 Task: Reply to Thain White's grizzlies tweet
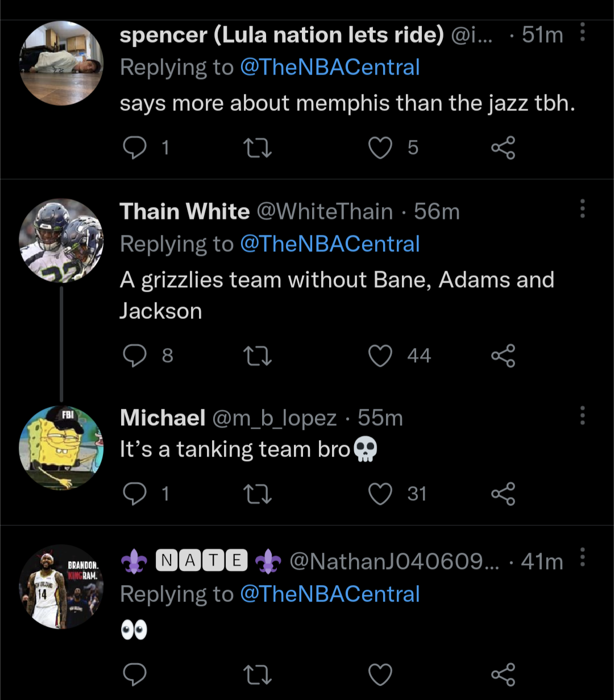pos(135,356)
